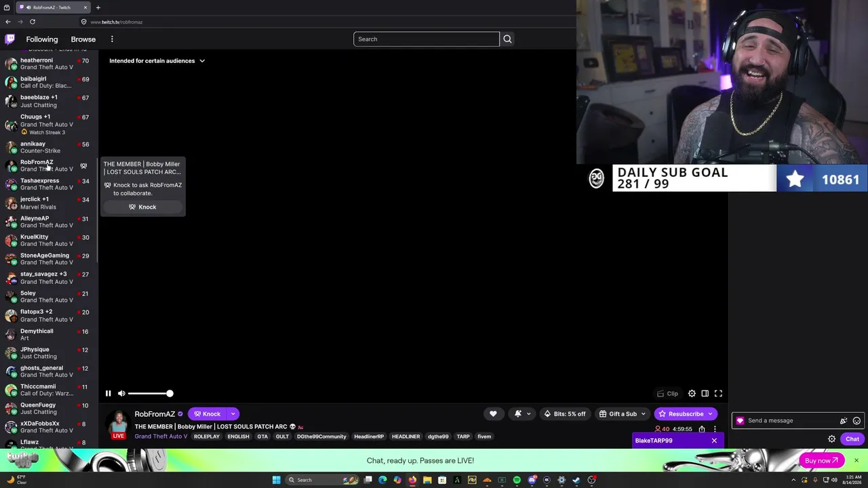Open the stream's three-dot more menu

pos(715,429)
